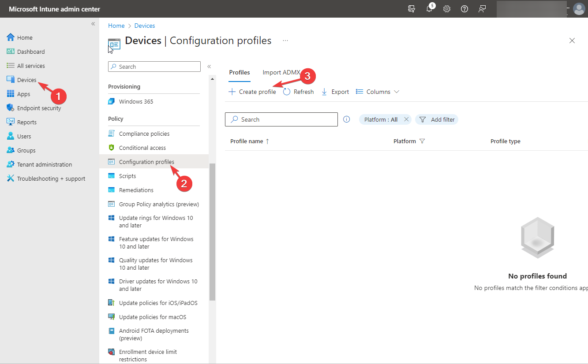Open the portal settings gear
Image resolution: width=588 pixels, height=364 pixels.
(447, 9)
